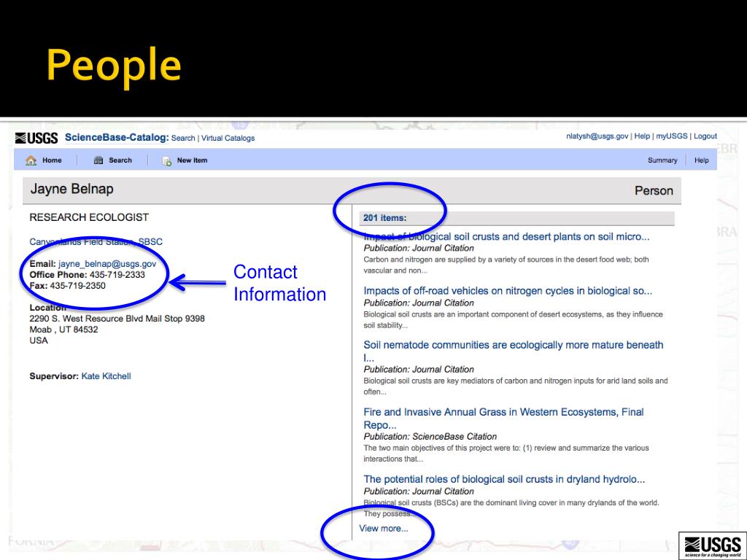Click the Search binoculars icon in toolbar

[x=98, y=160]
